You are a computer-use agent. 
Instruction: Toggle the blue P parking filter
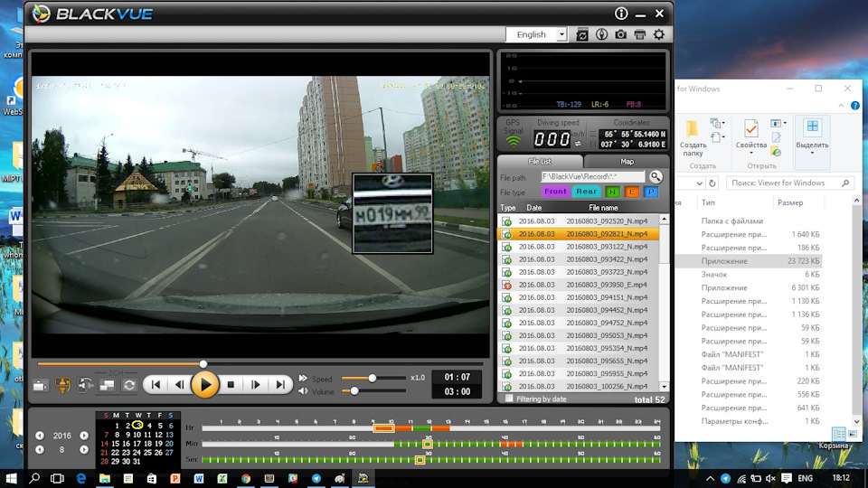tap(651, 192)
